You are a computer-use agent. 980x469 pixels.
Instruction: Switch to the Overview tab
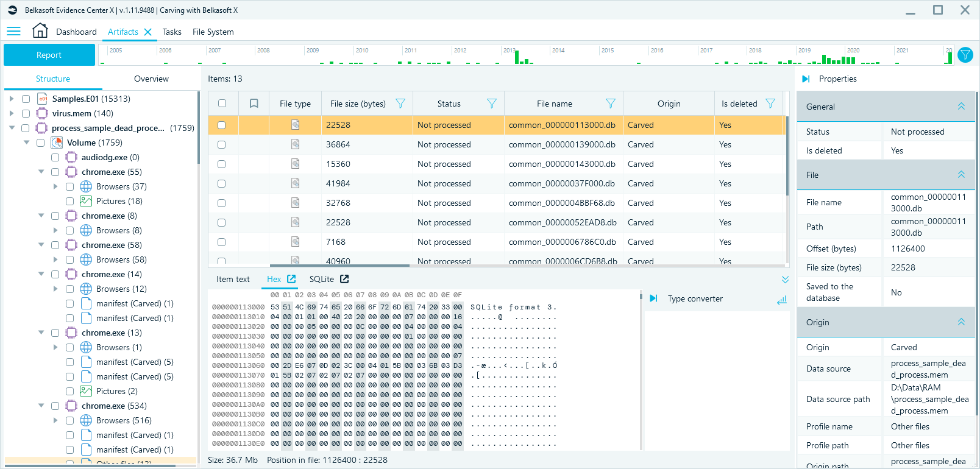click(x=151, y=79)
